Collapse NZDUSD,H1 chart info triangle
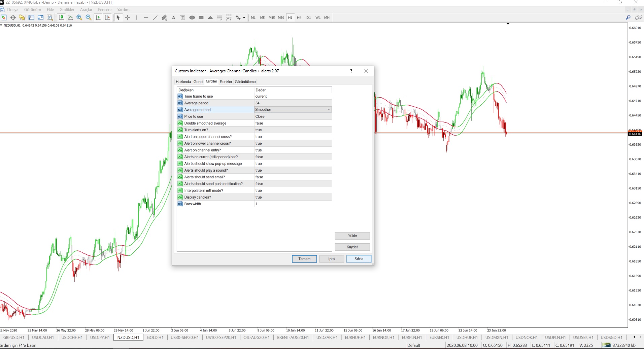This screenshot has height=349, width=644. click(x=1, y=25)
